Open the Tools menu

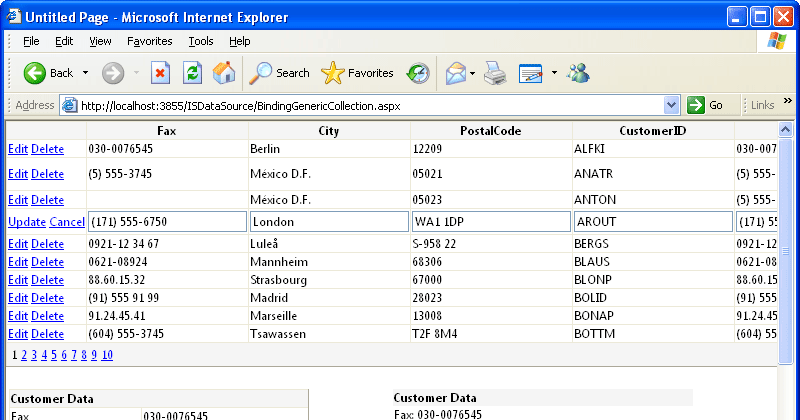point(201,41)
